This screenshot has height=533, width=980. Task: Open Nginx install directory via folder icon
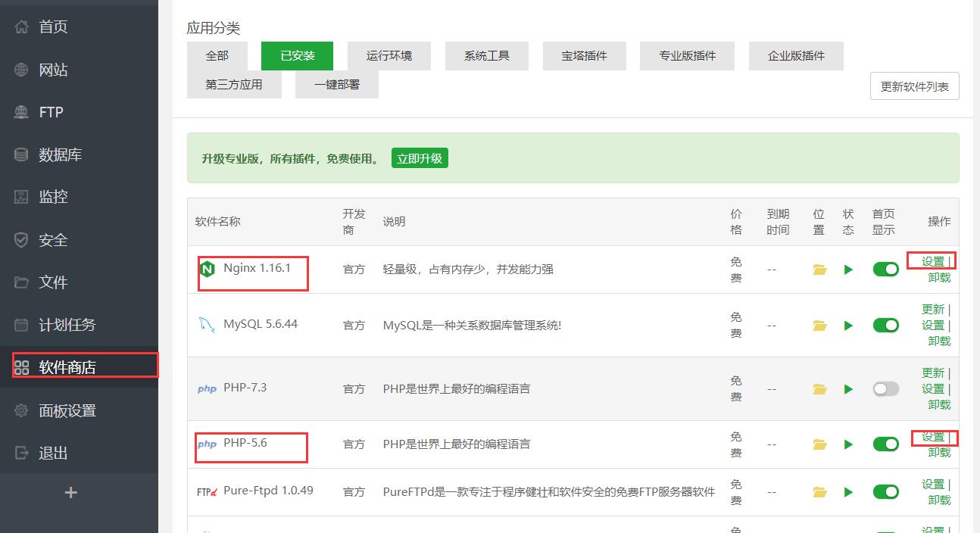point(819,269)
